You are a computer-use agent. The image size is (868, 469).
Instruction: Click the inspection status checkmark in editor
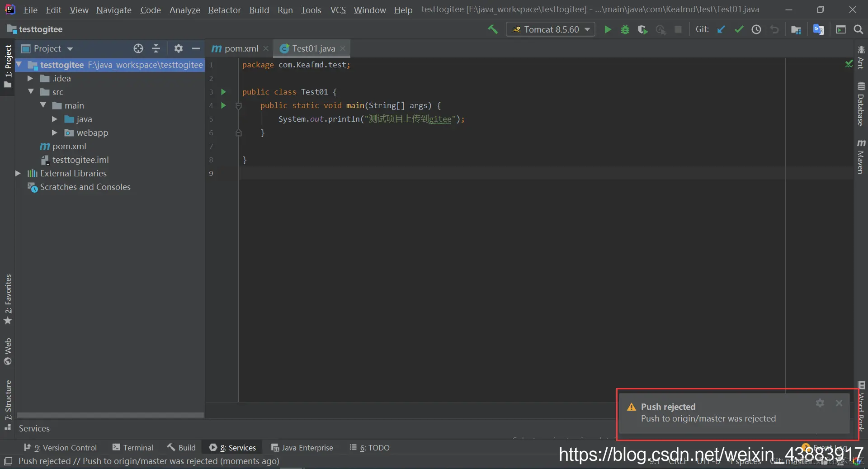[849, 64]
